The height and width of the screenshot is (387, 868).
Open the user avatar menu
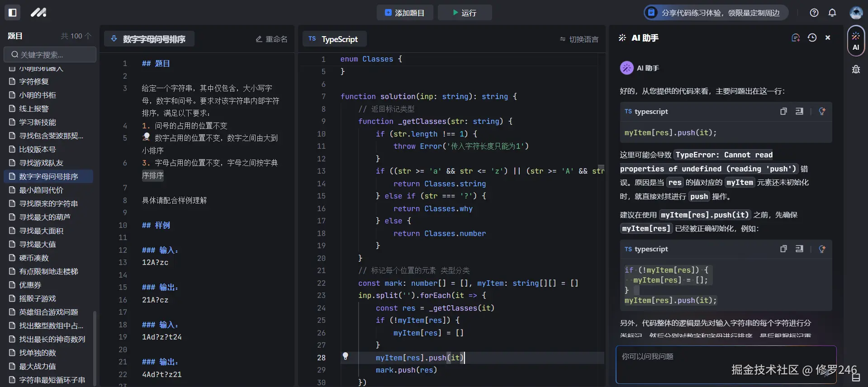pos(856,13)
